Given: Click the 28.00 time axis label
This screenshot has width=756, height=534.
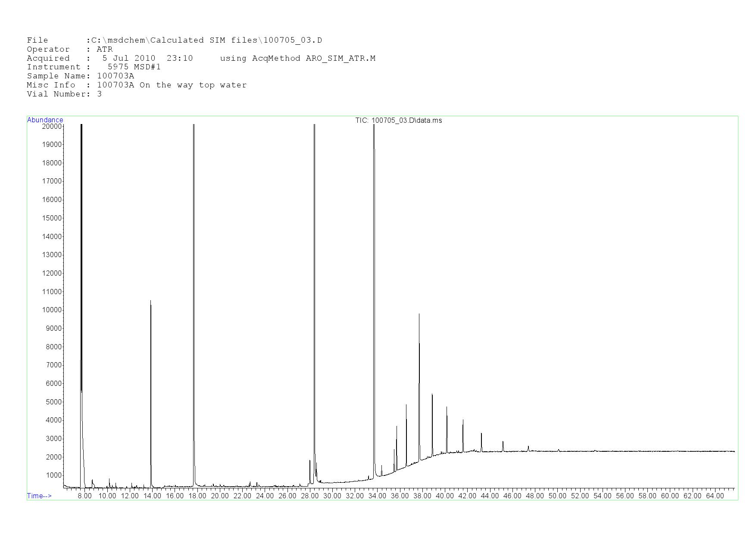Looking at the screenshot, I should pyautogui.click(x=309, y=496).
